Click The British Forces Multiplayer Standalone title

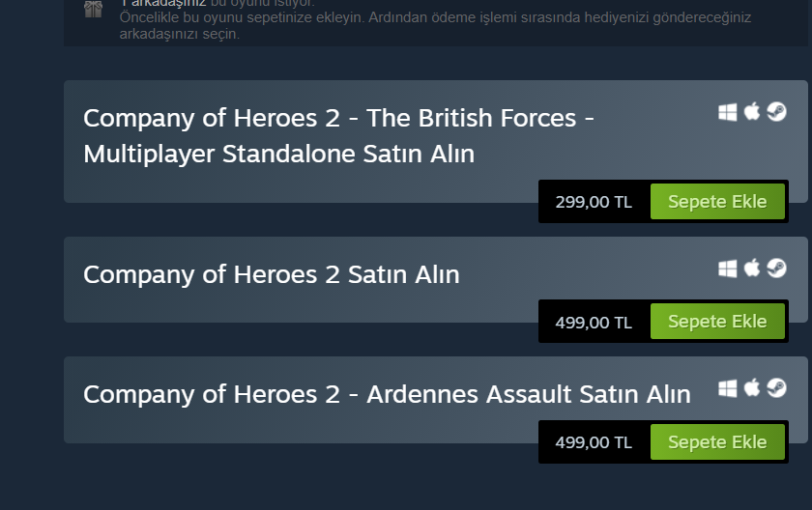click(x=338, y=135)
